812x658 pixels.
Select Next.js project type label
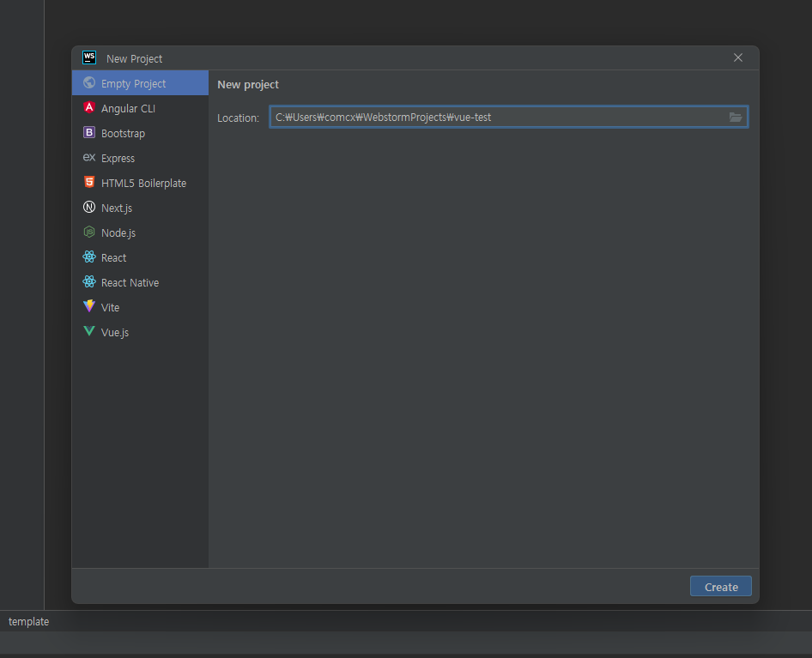click(117, 208)
